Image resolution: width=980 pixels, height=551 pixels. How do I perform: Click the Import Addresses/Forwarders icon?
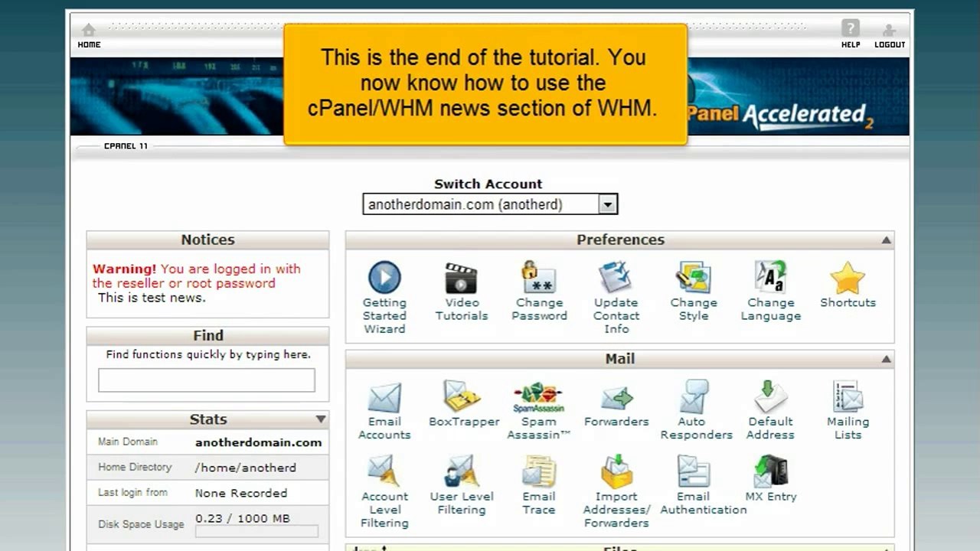[616, 471]
